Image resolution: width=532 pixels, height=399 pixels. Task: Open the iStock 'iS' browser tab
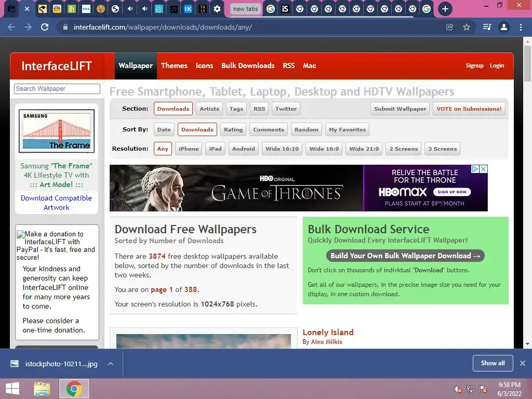(285, 9)
